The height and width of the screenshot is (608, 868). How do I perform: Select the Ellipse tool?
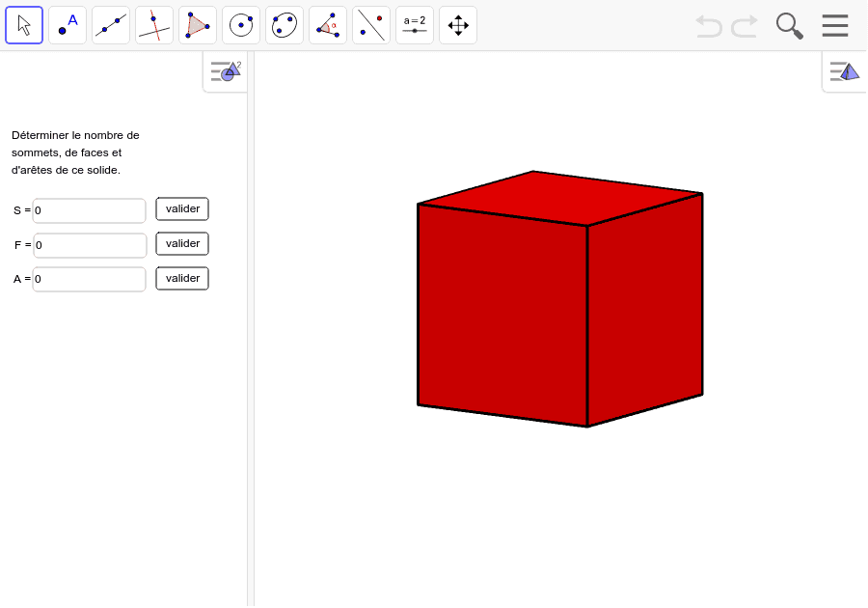coord(284,24)
